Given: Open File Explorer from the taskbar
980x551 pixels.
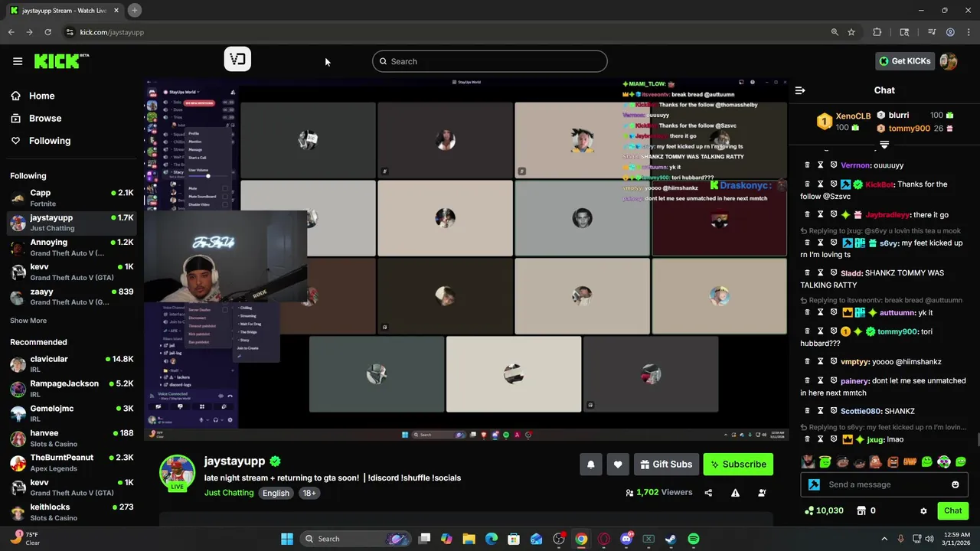Looking at the screenshot, I should pos(469,539).
